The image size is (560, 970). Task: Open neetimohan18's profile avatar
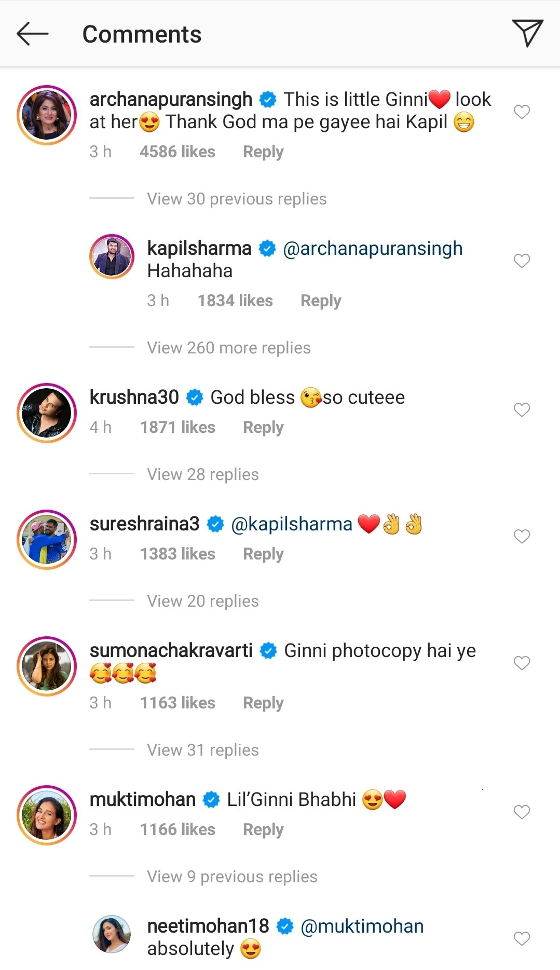click(112, 934)
